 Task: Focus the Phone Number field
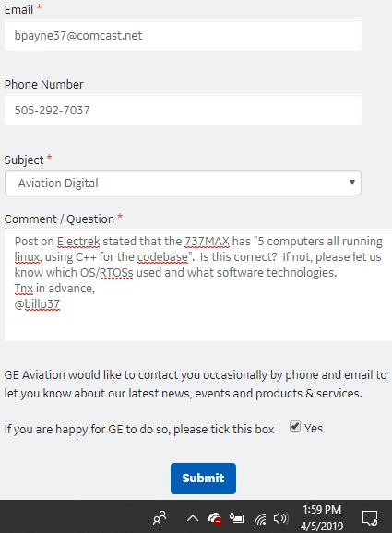tap(183, 110)
